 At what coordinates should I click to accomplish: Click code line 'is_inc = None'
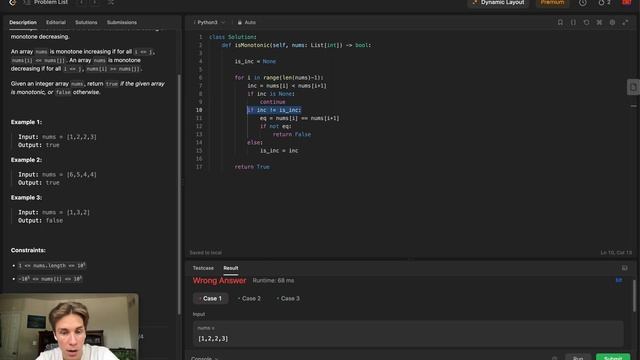pos(255,62)
